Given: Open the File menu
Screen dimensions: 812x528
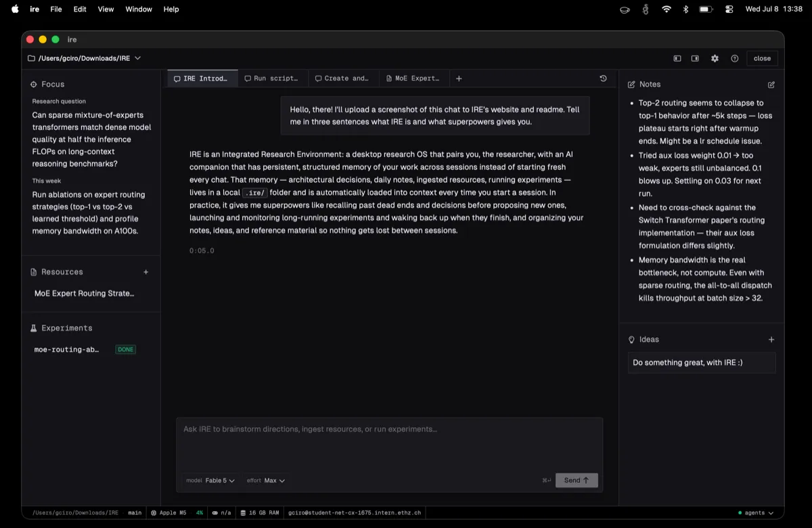Looking at the screenshot, I should tap(56, 9).
